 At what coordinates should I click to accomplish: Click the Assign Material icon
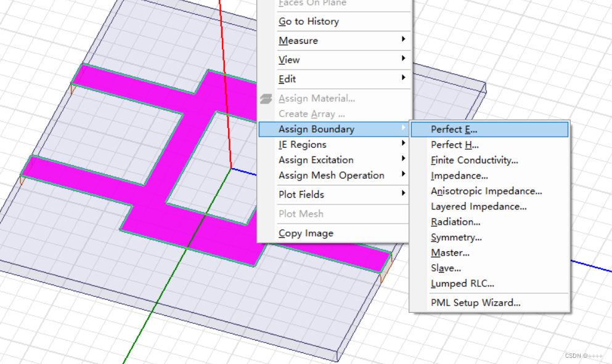pos(266,99)
